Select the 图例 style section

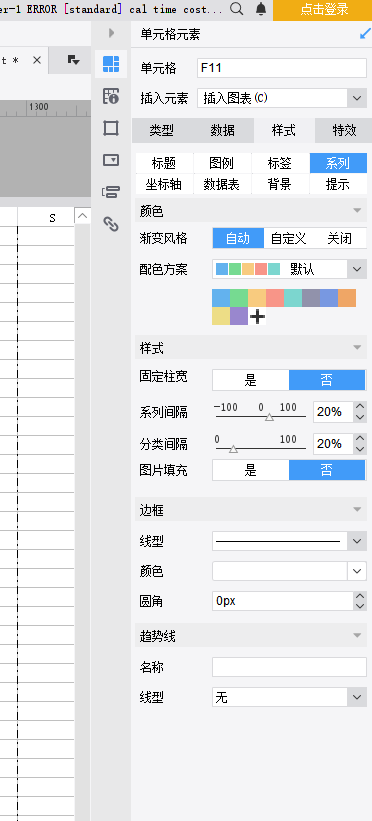(222, 163)
